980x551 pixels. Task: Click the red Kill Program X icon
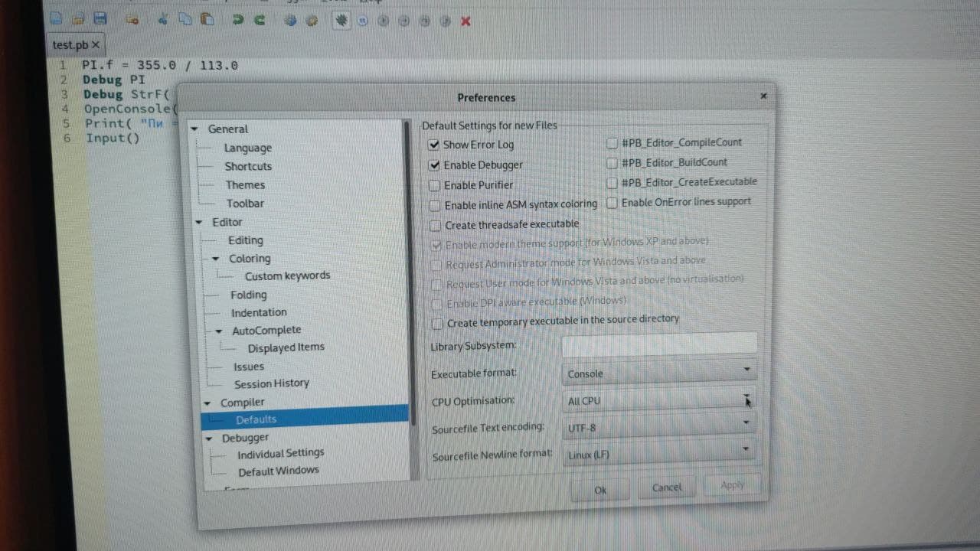pos(465,21)
